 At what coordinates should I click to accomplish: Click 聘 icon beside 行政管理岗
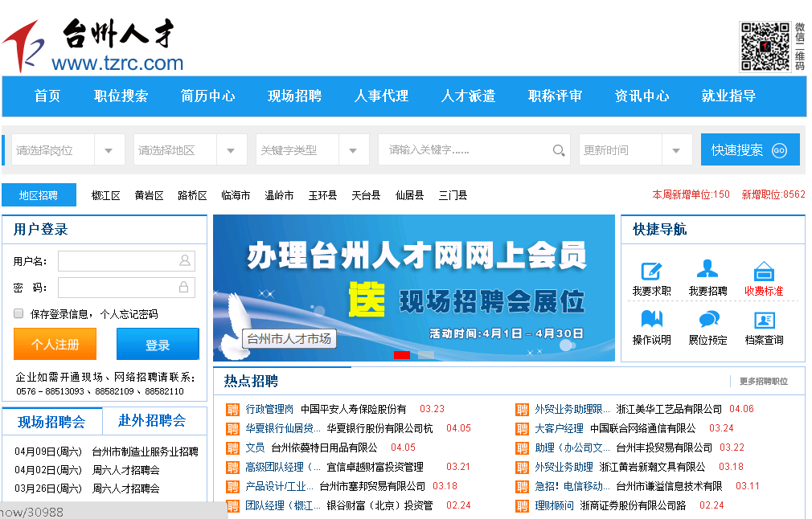(x=232, y=410)
